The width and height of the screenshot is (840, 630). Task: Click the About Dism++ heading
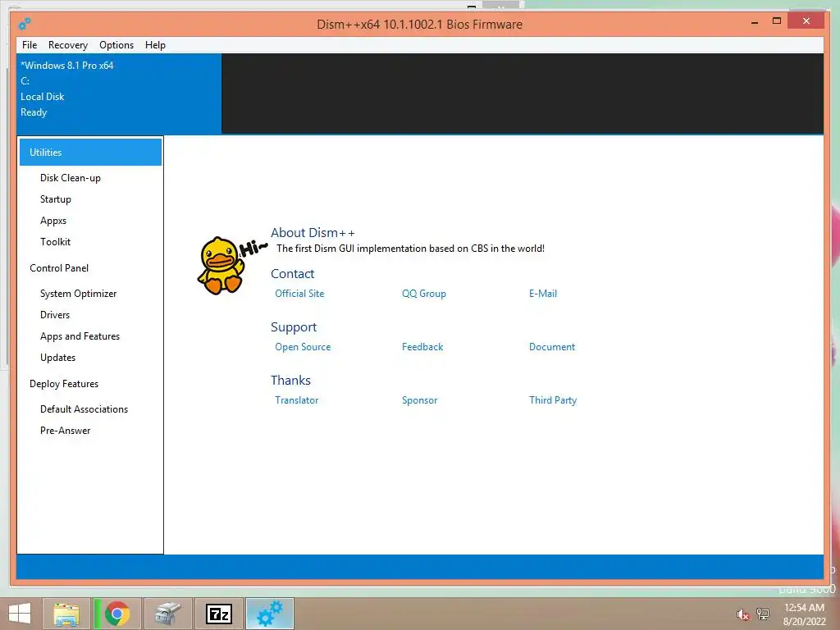pos(313,232)
